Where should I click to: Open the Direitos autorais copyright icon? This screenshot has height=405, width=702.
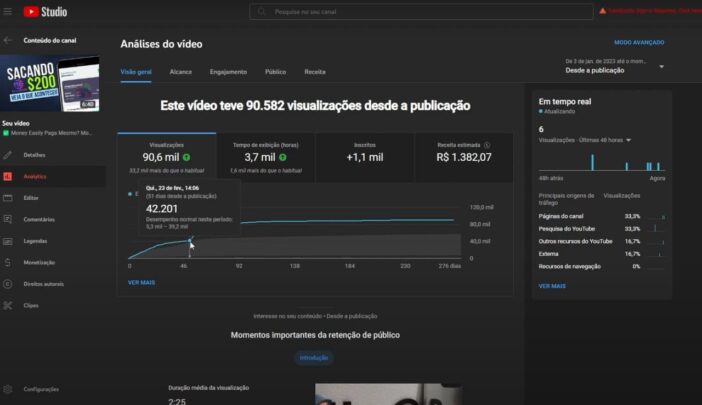pyautogui.click(x=8, y=284)
